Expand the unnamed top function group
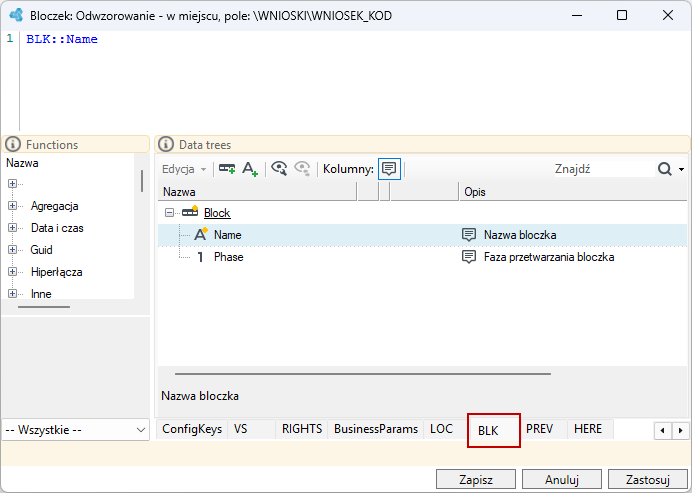Screen dimensions: 692x493 [12, 184]
